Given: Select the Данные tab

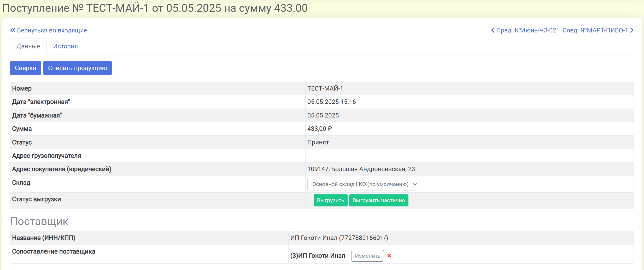Looking at the screenshot, I should coord(28,46).
